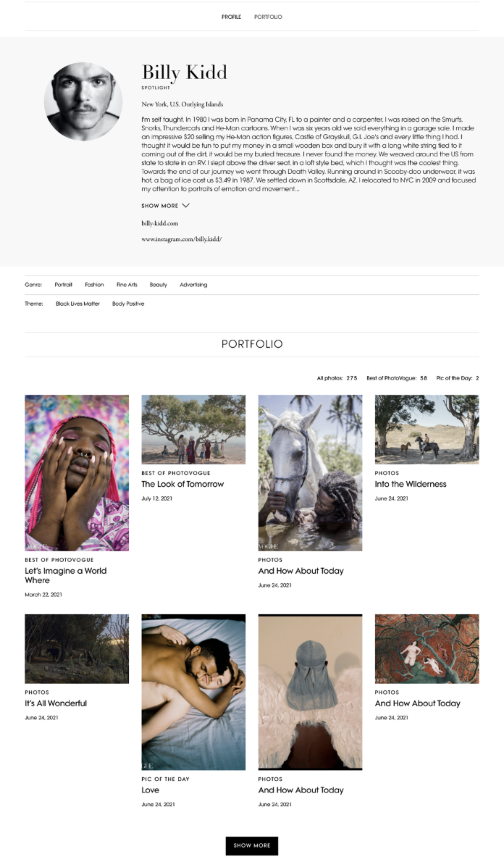Show Best of PhotoVogue 58 photos
Viewport: 504px width, 862px height.
click(397, 378)
